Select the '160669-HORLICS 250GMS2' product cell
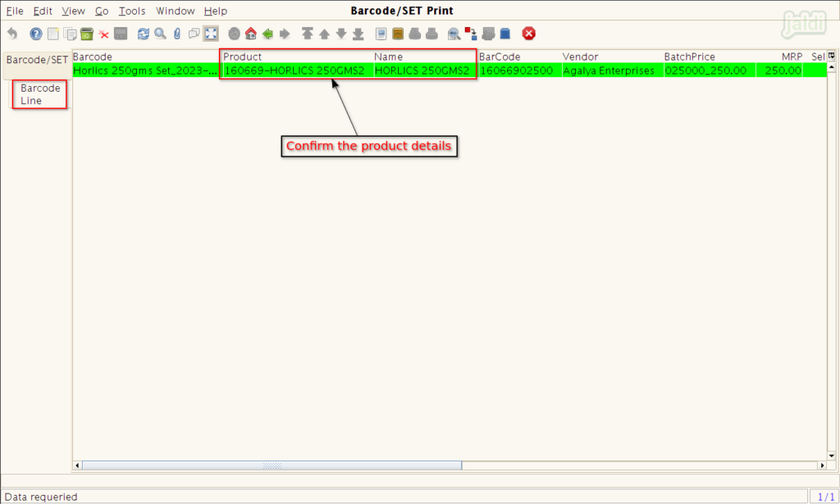This screenshot has height=504, width=840. (297, 70)
